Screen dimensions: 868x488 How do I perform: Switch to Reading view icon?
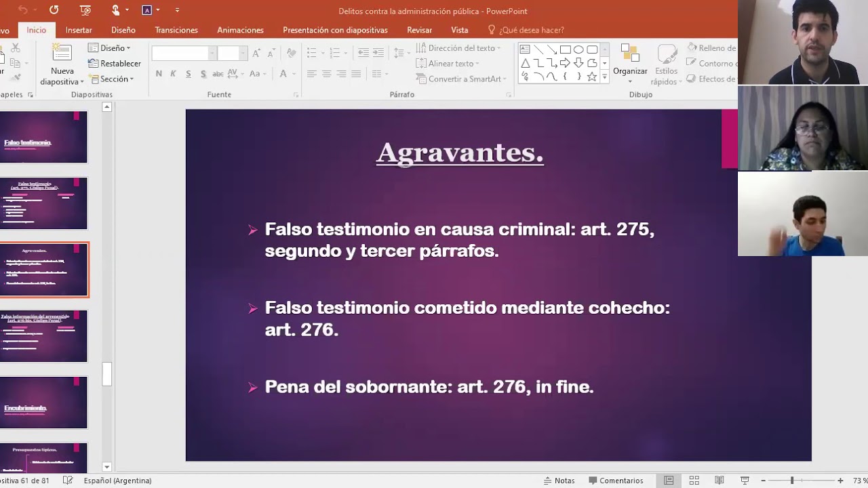[x=719, y=481]
